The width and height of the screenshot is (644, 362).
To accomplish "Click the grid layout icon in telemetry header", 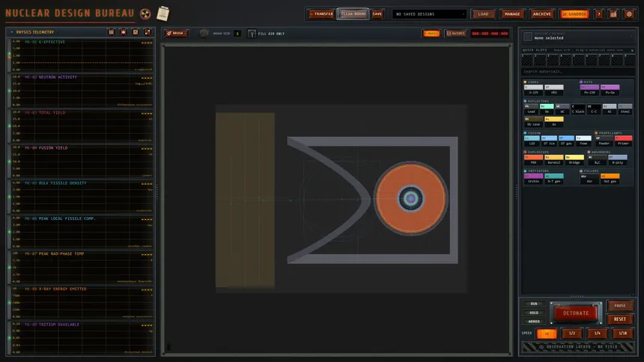I will click(x=112, y=32).
